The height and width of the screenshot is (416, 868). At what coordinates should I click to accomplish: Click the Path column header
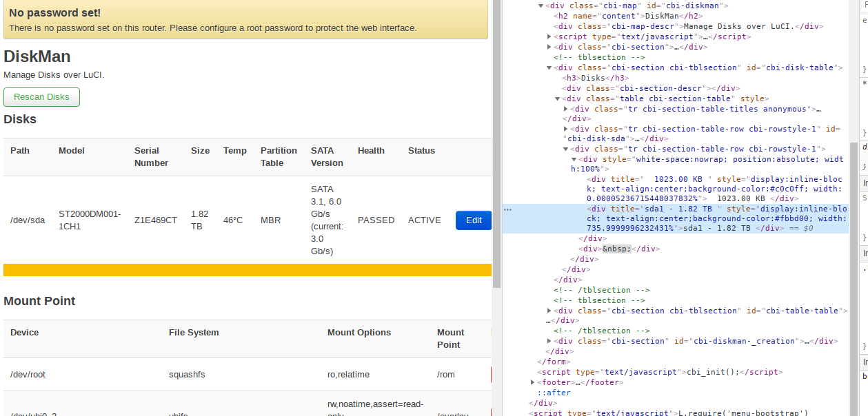20,151
